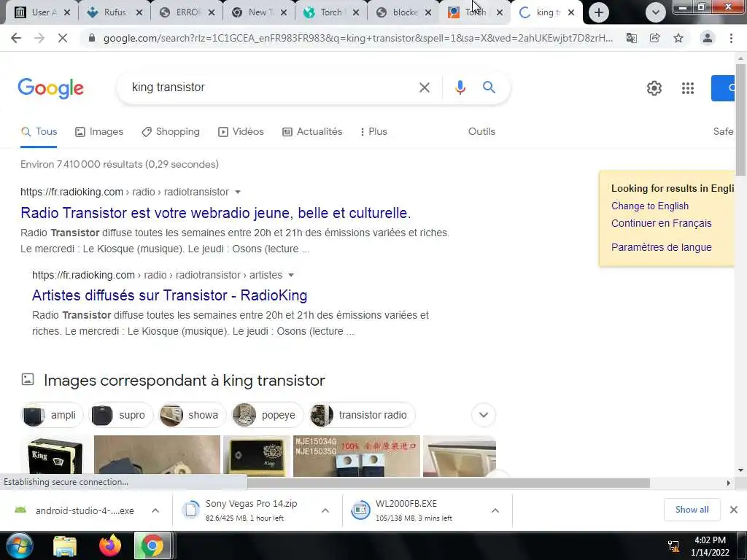The height and width of the screenshot is (560, 747).
Task: Click Change to English link
Action: [650, 206]
